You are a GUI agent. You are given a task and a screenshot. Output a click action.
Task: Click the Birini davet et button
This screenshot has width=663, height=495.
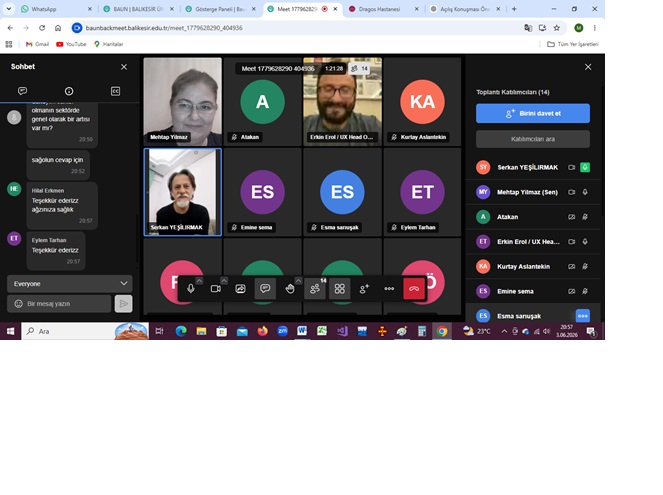(x=533, y=113)
